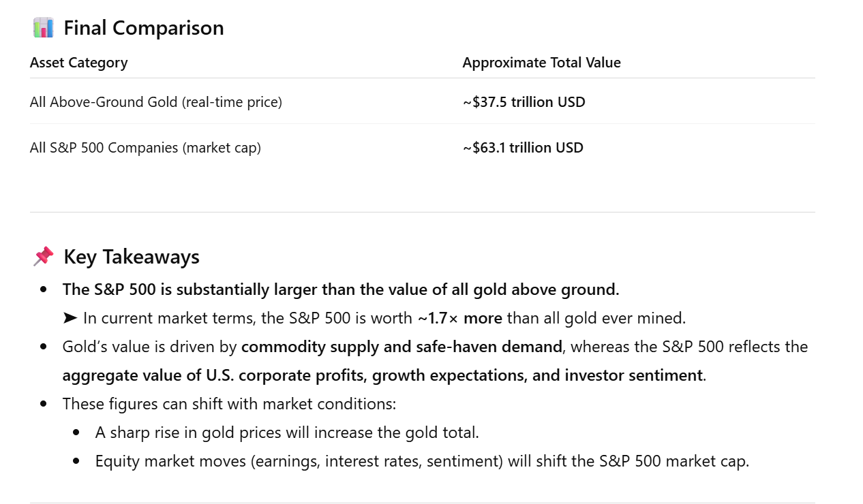Screen dimensions: 863x504
Task: Click the '~$37.5 trillion USD' value
Action: pyautogui.click(x=524, y=102)
